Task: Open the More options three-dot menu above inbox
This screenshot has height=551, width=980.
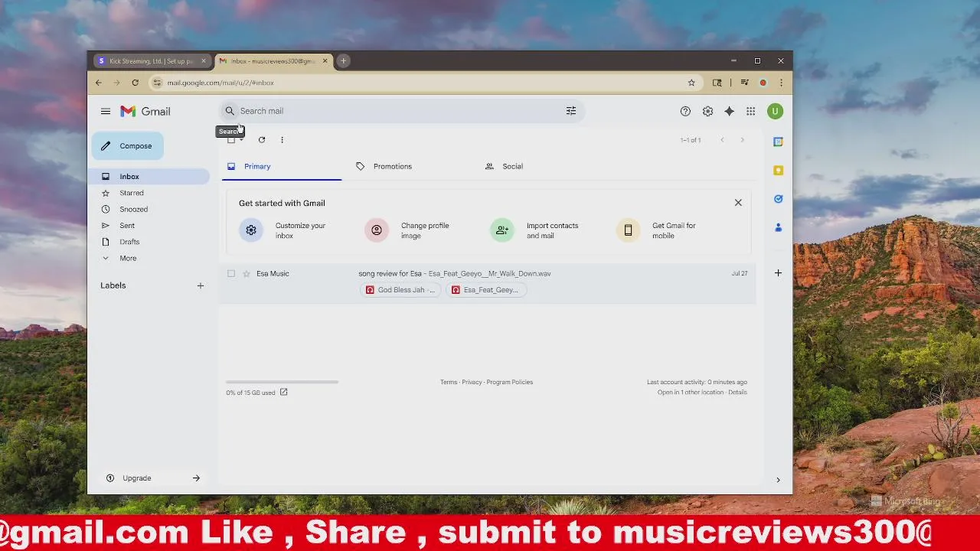Action: click(x=282, y=140)
